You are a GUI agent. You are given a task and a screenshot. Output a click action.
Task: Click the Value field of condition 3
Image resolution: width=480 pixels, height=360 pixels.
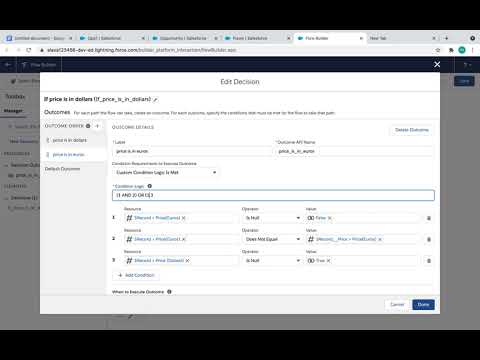(x=361, y=261)
